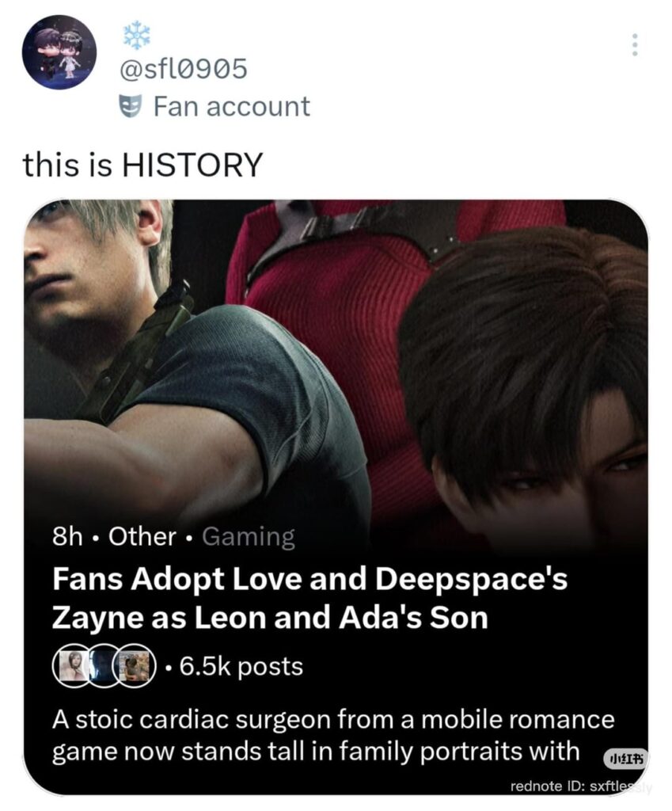
Task: Click the rednote ID watermark text
Action: (x=581, y=786)
